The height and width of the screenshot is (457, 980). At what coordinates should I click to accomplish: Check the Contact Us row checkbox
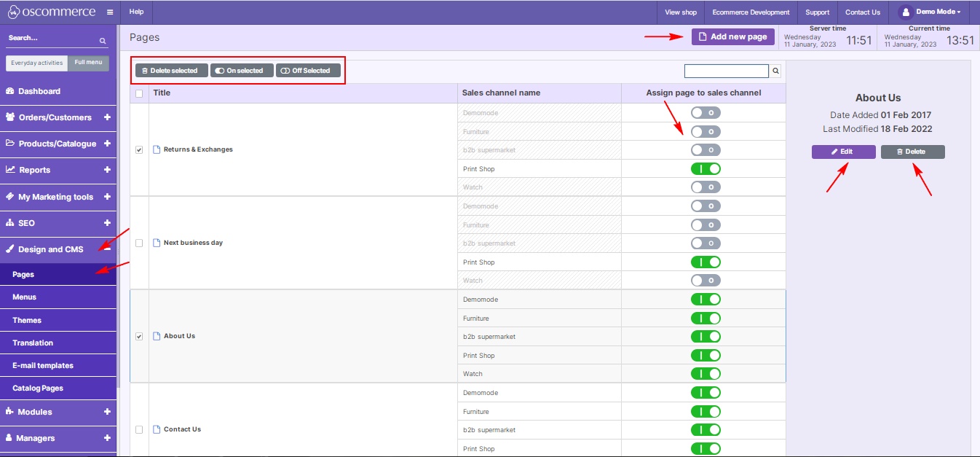[x=139, y=429]
